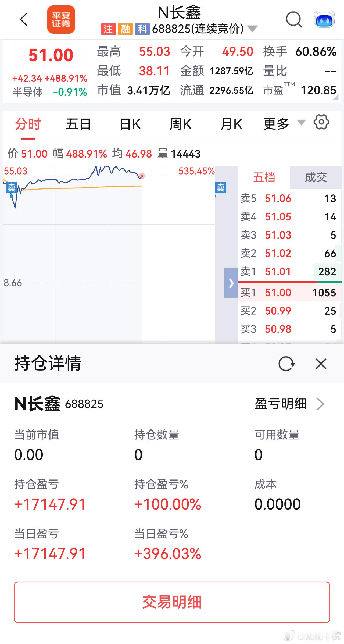Tap the large 51.00 current price
Viewport: 344px width, 644px height.
tap(51, 55)
